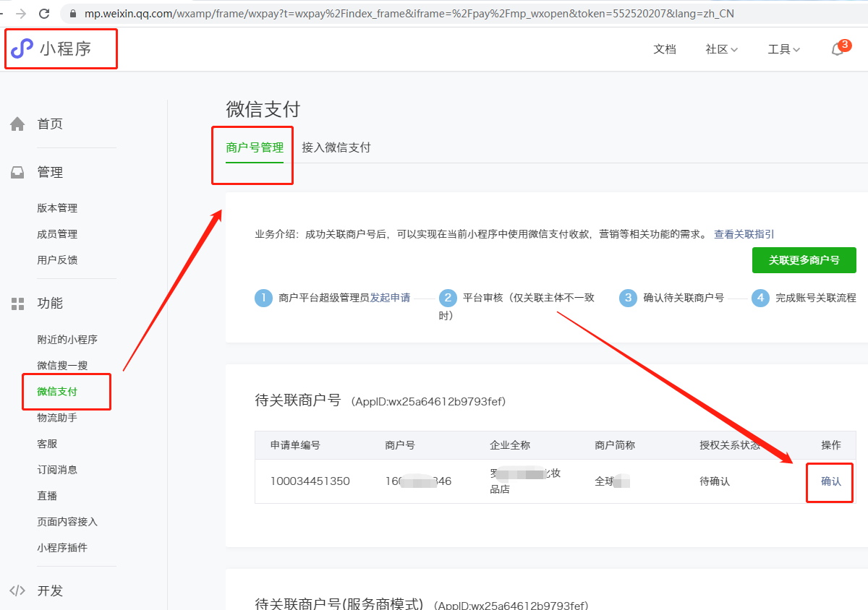The width and height of the screenshot is (868, 610).
Task: Expand the 工具 dropdown menu
Action: pyautogui.click(x=783, y=49)
